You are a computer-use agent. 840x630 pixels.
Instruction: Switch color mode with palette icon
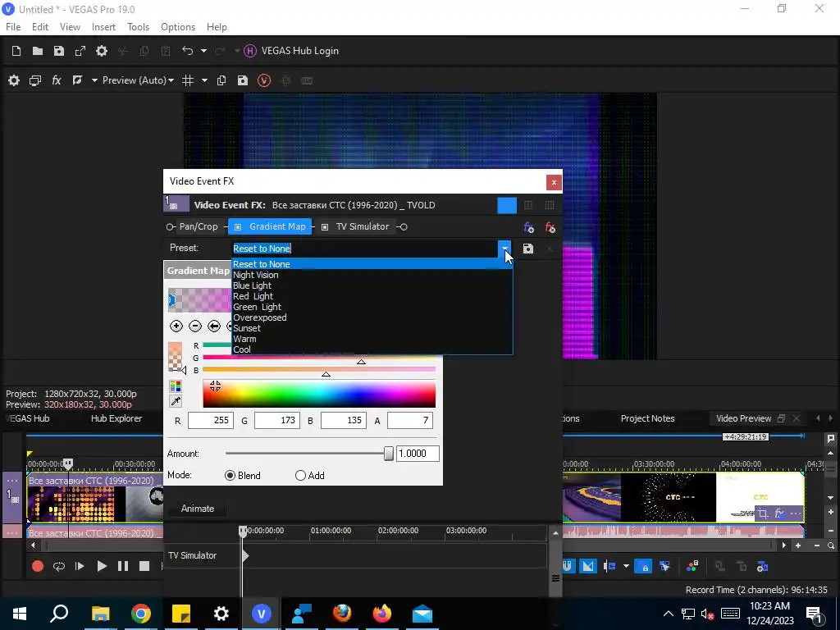point(176,386)
